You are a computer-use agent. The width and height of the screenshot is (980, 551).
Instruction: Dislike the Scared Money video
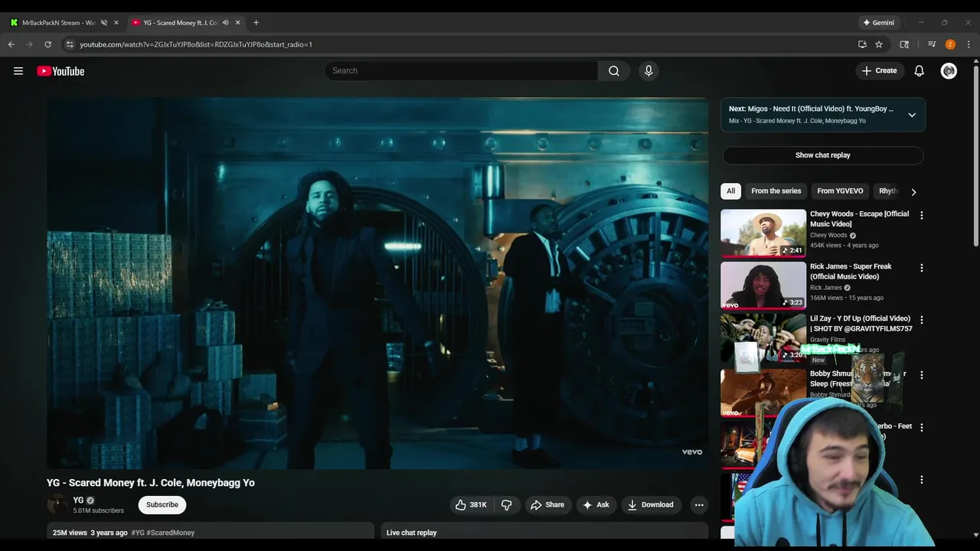[x=507, y=504]
